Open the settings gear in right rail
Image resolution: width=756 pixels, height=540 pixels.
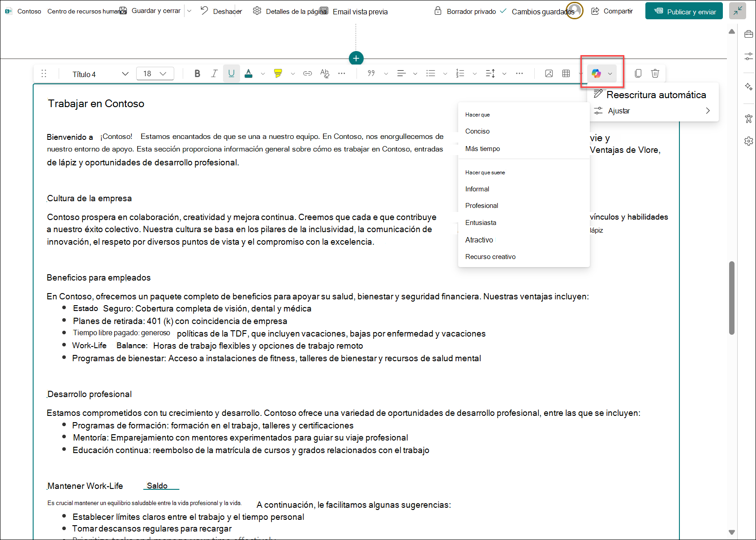tap(748, 141)
